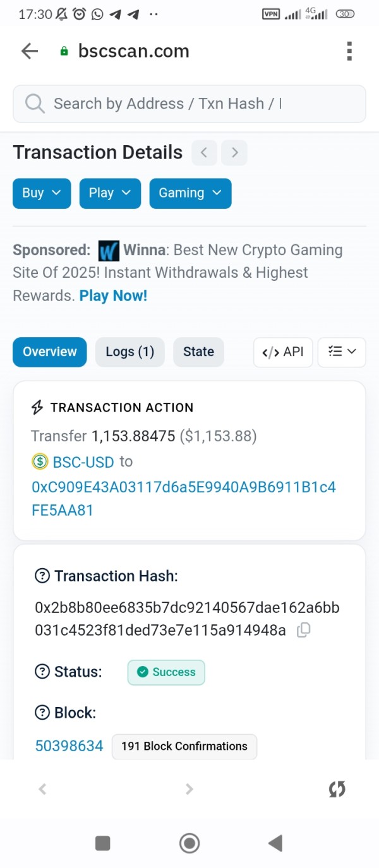Tap the browser back arrow
The image size is (379, 868).
pos(30,51)
